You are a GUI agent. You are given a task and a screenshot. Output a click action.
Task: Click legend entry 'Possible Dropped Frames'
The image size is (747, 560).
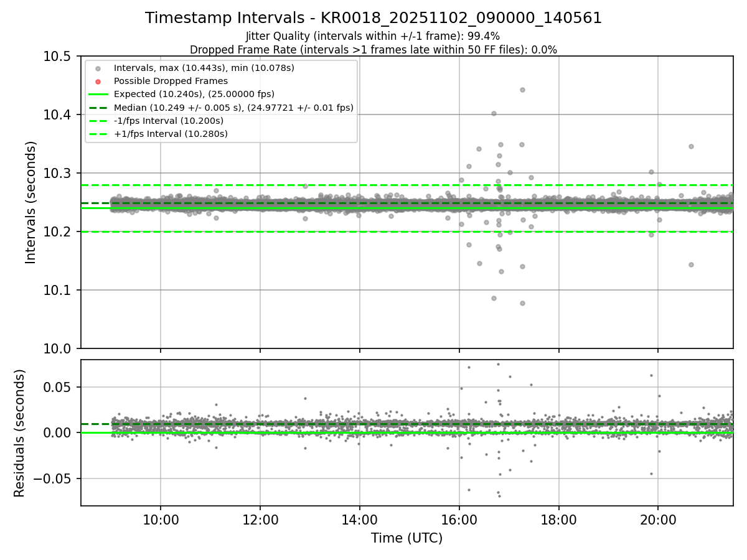pos(171,81)
